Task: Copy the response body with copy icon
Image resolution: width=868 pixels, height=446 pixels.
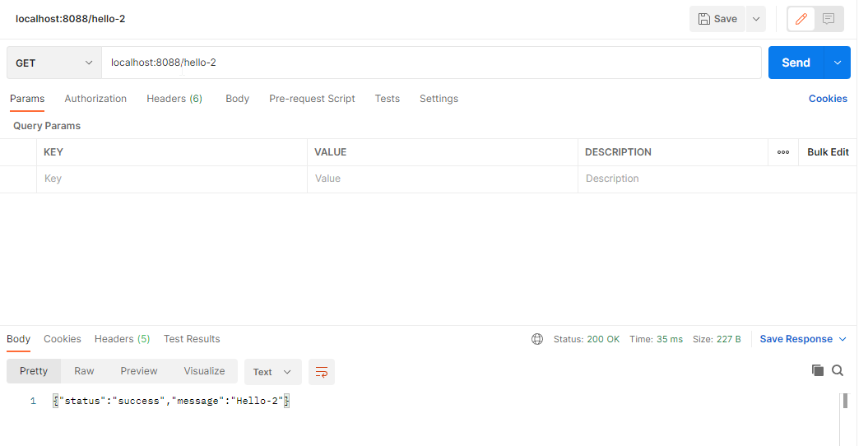Action: [817, 370]
